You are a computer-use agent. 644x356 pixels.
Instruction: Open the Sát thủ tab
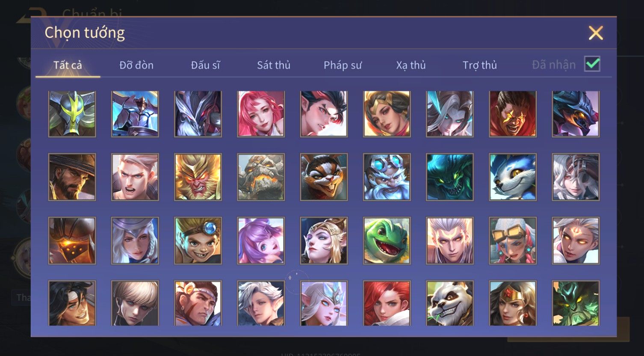coord(274,65)
